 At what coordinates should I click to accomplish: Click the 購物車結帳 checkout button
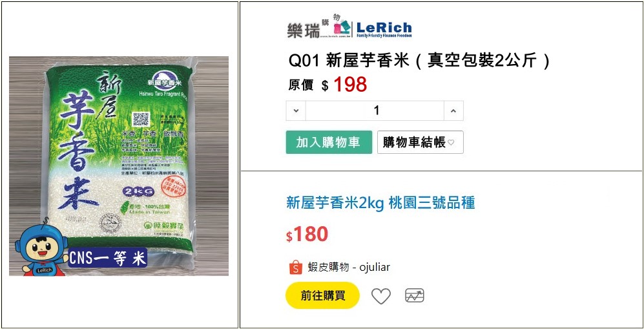click(x=420, y=142)
